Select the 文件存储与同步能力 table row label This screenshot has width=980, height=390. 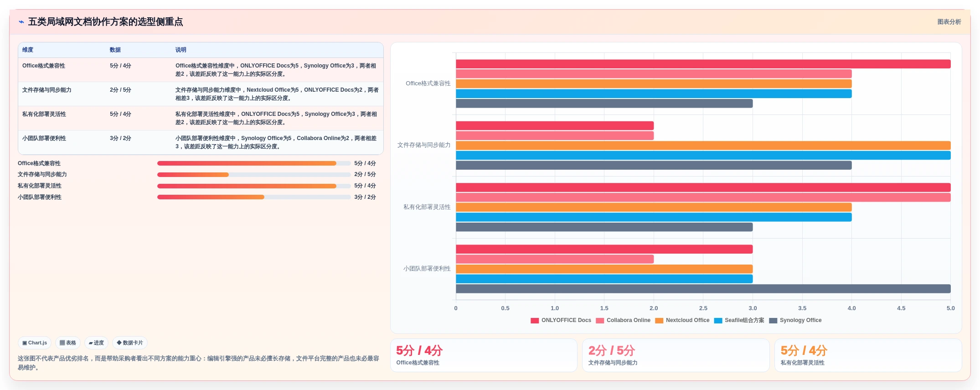point(47,90)
